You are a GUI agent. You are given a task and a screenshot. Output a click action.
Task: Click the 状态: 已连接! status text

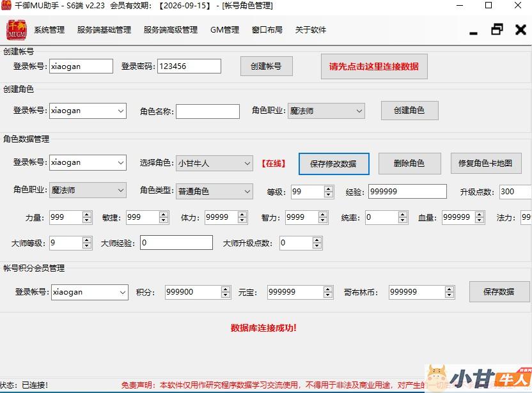[24, 385]
